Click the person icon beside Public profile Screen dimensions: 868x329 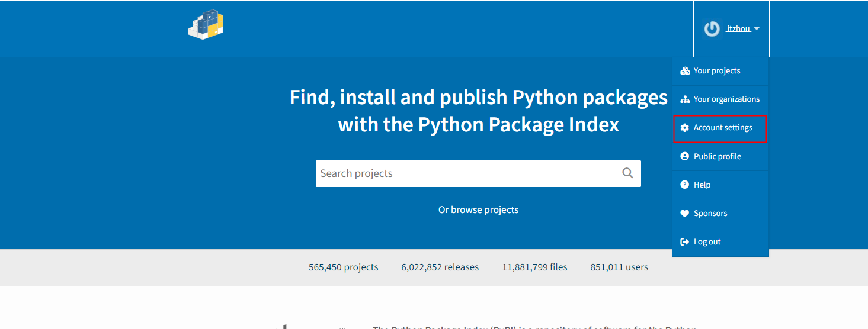click(x=685, y=157)
